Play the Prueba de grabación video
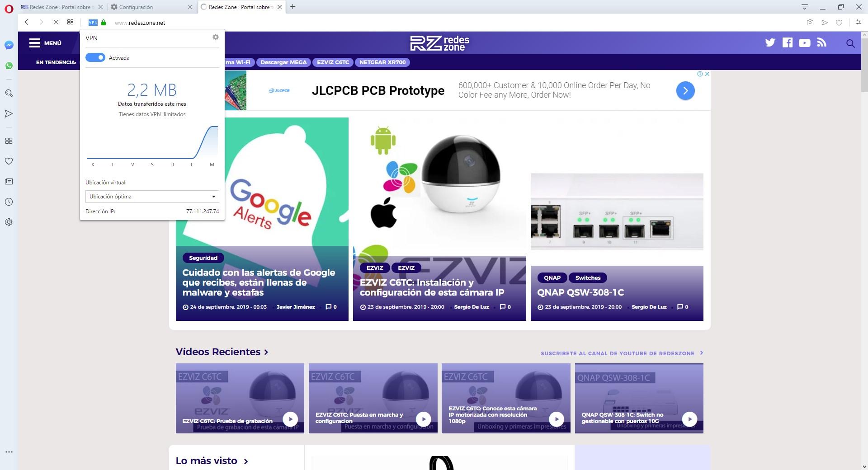Image resolution: width=868 pixels, height=470 pixels. (x=290, y=419)
